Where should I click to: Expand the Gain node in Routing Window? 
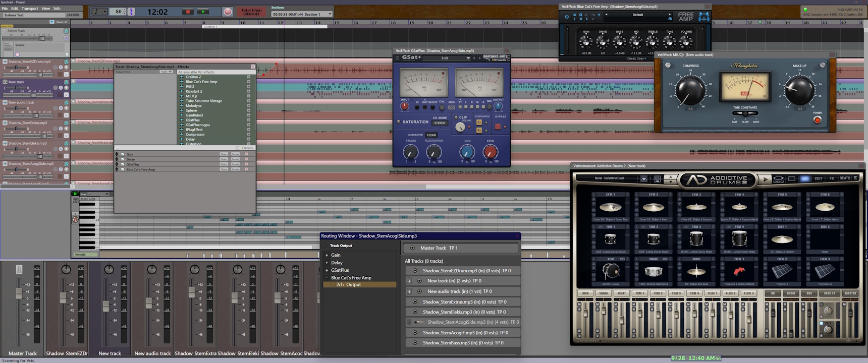(327, 255)
